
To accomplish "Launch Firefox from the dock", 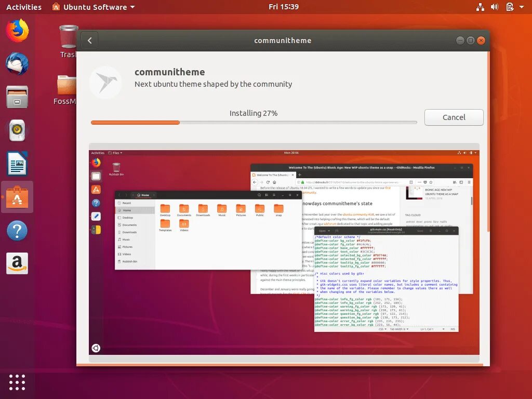I will 17,31.
